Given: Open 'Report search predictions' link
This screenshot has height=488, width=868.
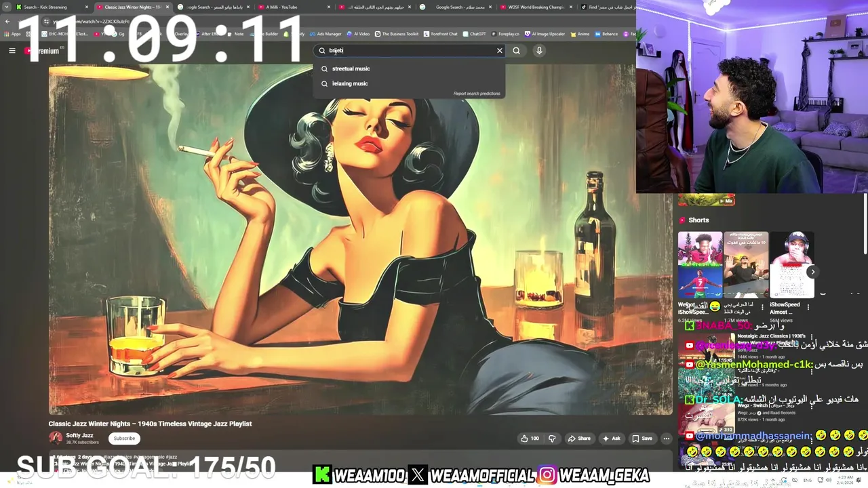Looking at the screenshot, I should tap(477, 94).
